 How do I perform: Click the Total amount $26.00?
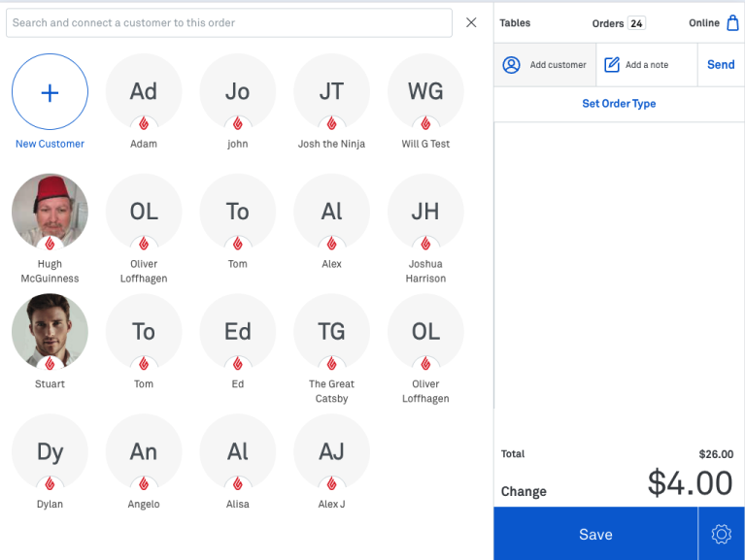tap(716, 454)
